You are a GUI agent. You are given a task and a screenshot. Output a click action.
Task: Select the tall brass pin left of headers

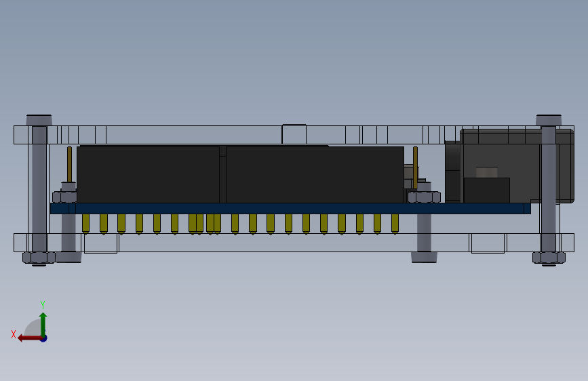pos(69,164)
